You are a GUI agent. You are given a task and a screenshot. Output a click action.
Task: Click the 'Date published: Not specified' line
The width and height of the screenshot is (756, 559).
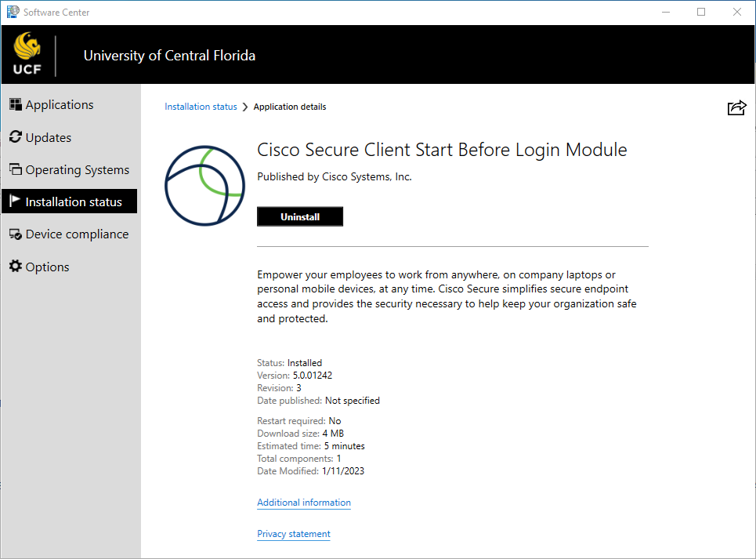pos(318,401)
